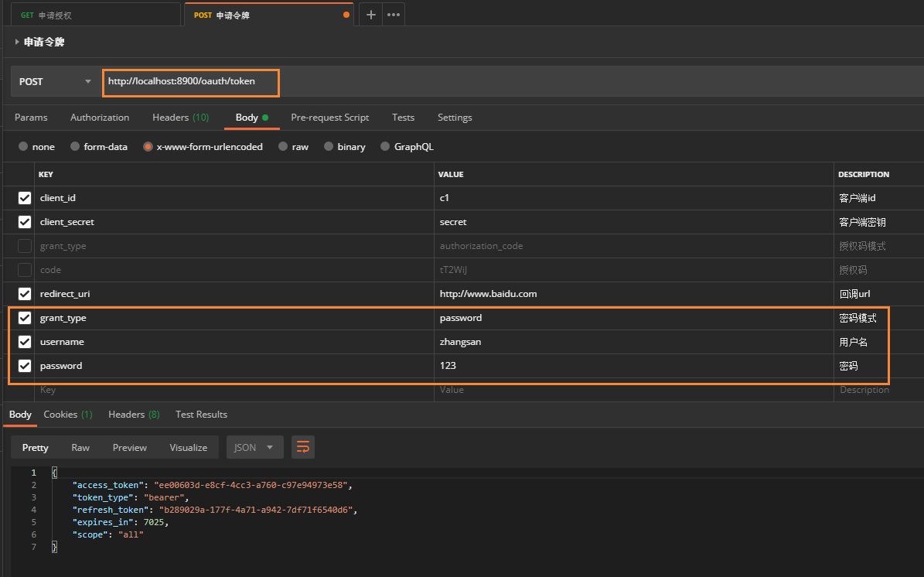Open a new request tab with plus icon

click(370, 15)
